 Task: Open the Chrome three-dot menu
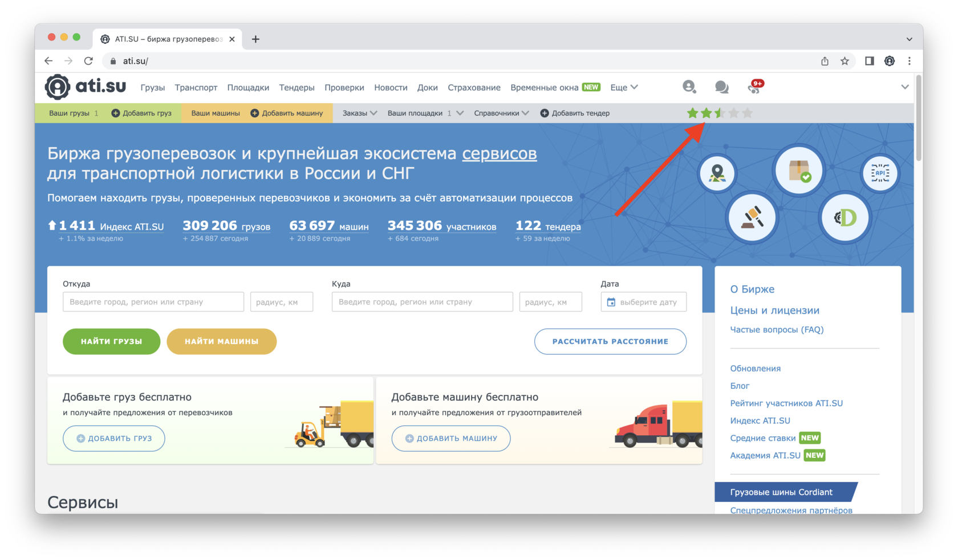(x=910, y=60)
